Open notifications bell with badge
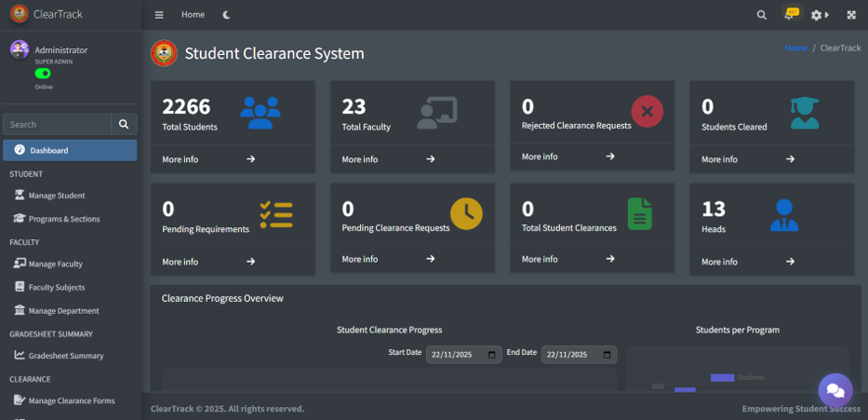This screenshot has height=420, width=868. [791, 14]
